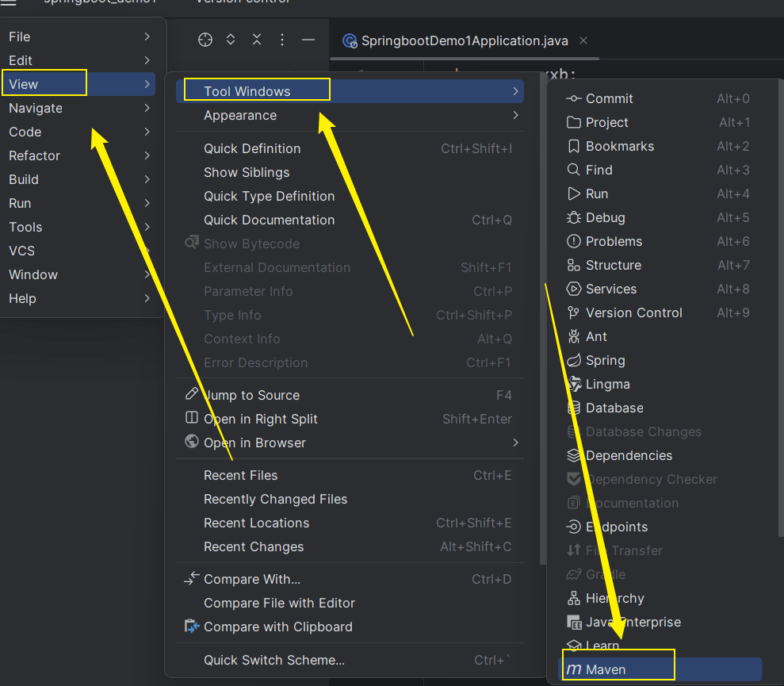Expand the Code menu

tap(79, 132)
